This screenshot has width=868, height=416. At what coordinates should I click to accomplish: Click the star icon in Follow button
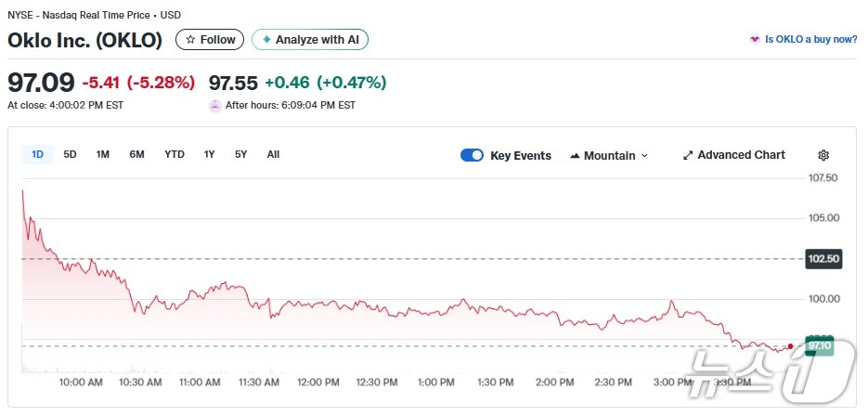coord(190,40)
